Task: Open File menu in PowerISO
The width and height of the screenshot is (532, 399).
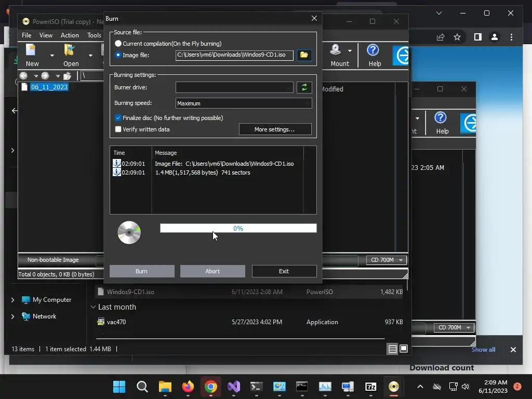Action: pyautogui.click(x=26, y=35)
